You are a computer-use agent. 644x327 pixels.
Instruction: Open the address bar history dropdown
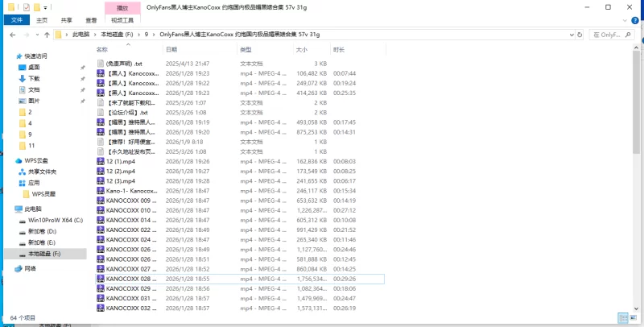click(x=572, y=35)
